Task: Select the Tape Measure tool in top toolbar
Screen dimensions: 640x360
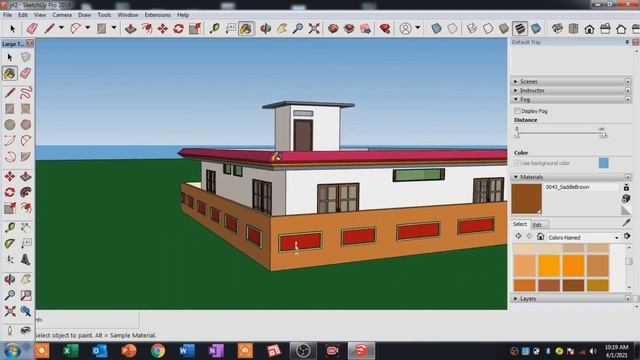Action: [214, 29]
